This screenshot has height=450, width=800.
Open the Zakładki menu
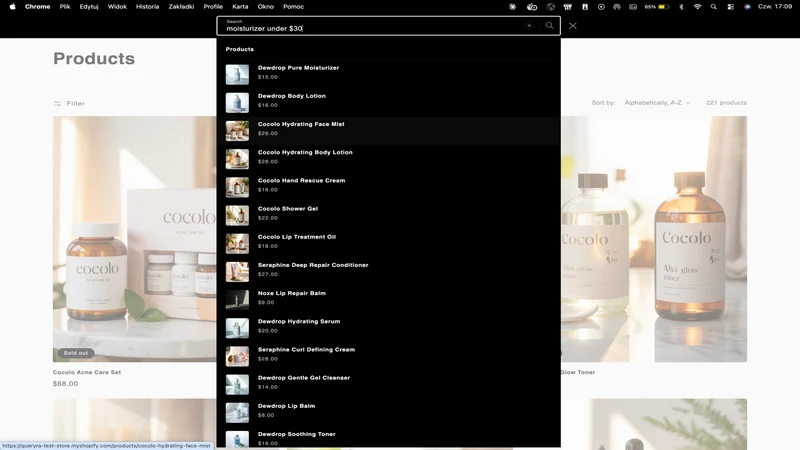[181, 7]
